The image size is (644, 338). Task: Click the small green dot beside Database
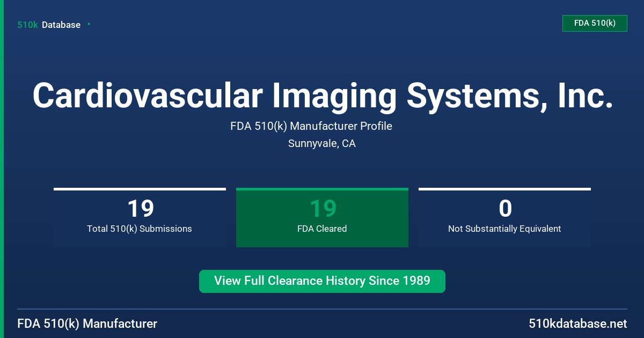pyautogui.click(x=89, y=24)
